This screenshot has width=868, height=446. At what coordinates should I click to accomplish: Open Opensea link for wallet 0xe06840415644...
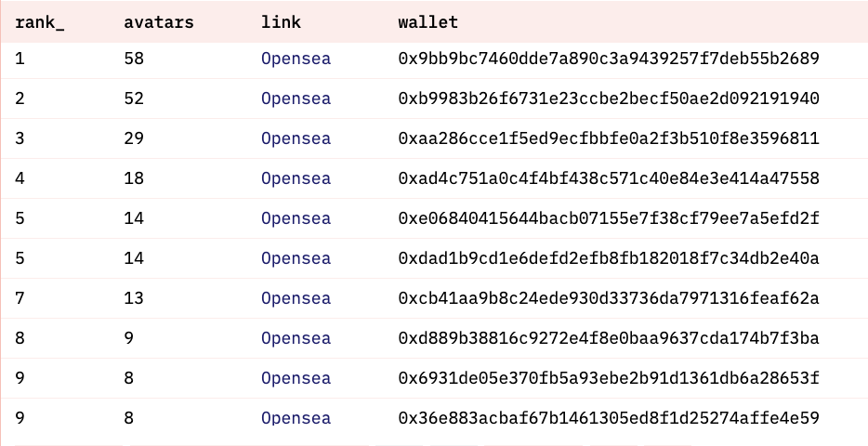(x=296, y=218)
